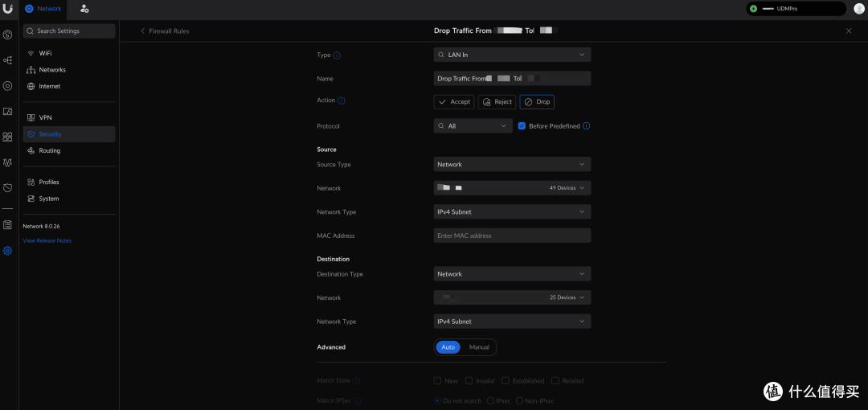Image resolution: width=868 pixels, height=410 pixels.
Task: Open the Type dropdown showing LAN In
Action: tap(512, 55)
